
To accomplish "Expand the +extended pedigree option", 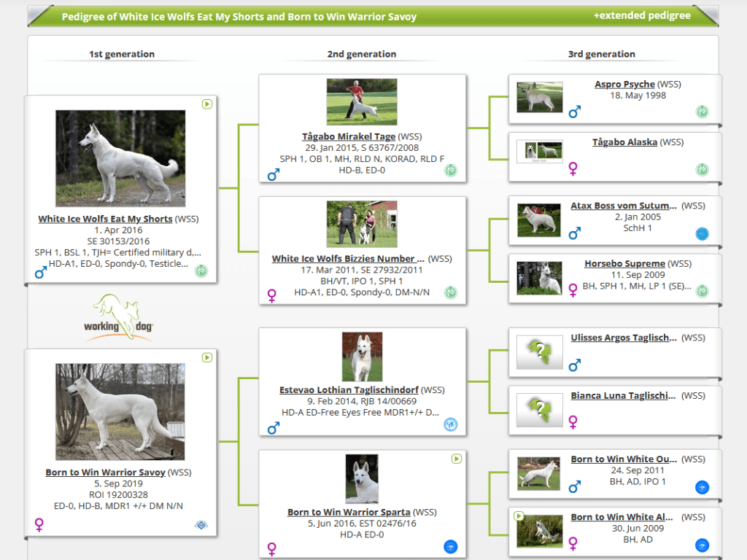I will coord(641,15).
